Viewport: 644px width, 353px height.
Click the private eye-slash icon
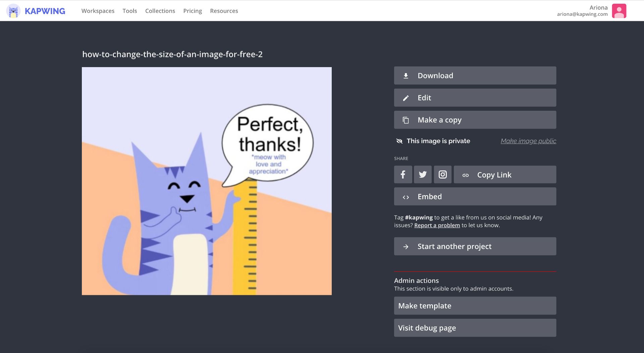tap(399, 141)
